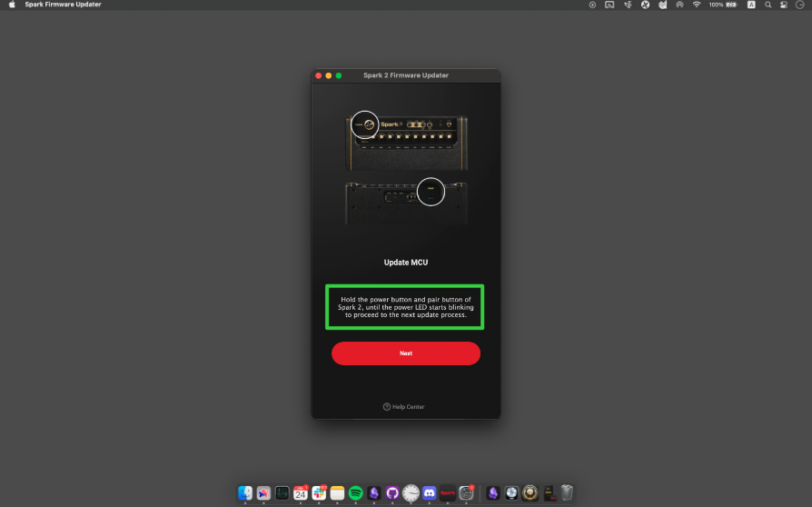812x507 pixels.
Task: Open System Settings from the Dock
Action: point(466,493)
